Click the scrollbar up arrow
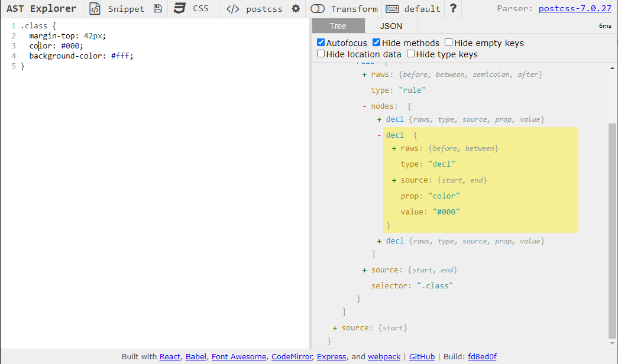Image resolution: width=618 pixels, height=364 pixels. pyautogui.click(x=612, y=68)
